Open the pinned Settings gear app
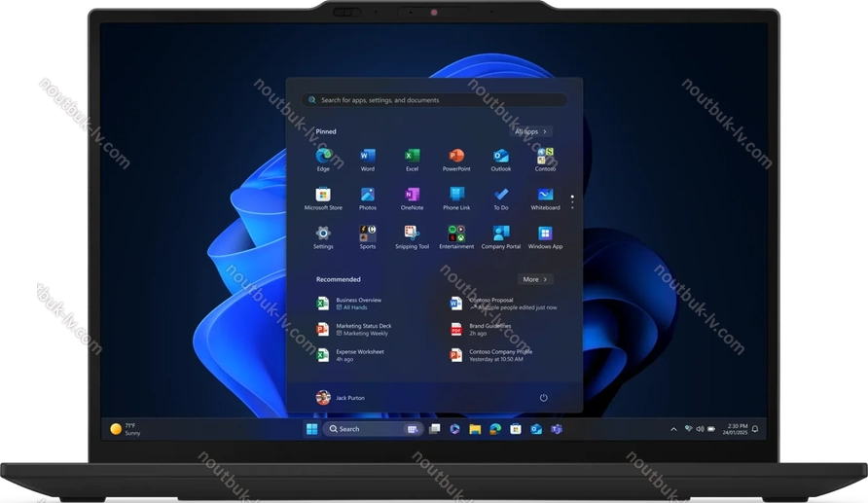 pos(323,234)
